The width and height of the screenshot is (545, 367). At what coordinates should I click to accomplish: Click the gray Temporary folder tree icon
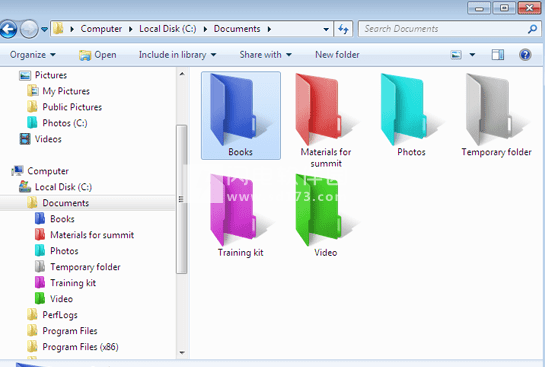pyautogui.click(x=40, y=267)
